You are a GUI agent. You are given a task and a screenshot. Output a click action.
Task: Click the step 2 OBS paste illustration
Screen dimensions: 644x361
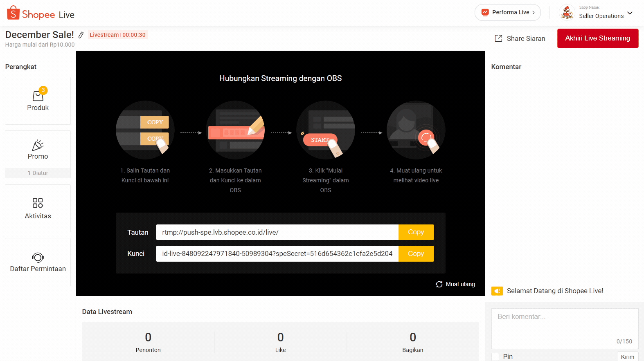(x=235, y=130)
